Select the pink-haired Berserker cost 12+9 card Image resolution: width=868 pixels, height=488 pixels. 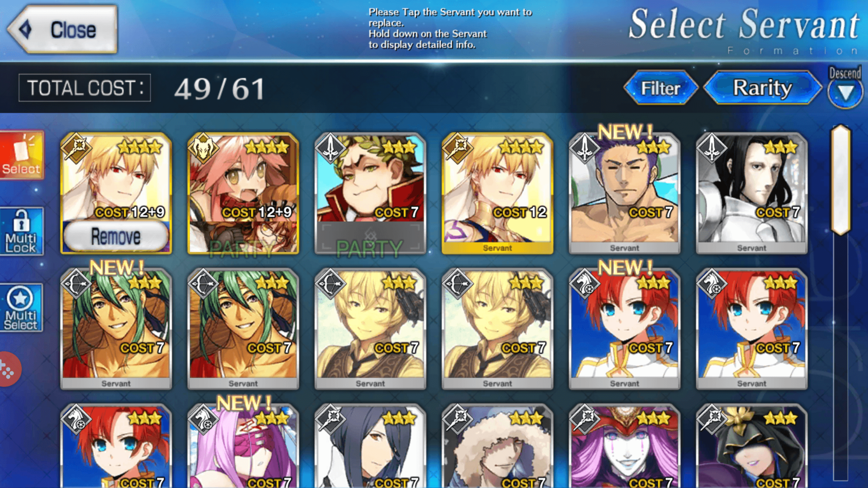(x=243, y=193)
